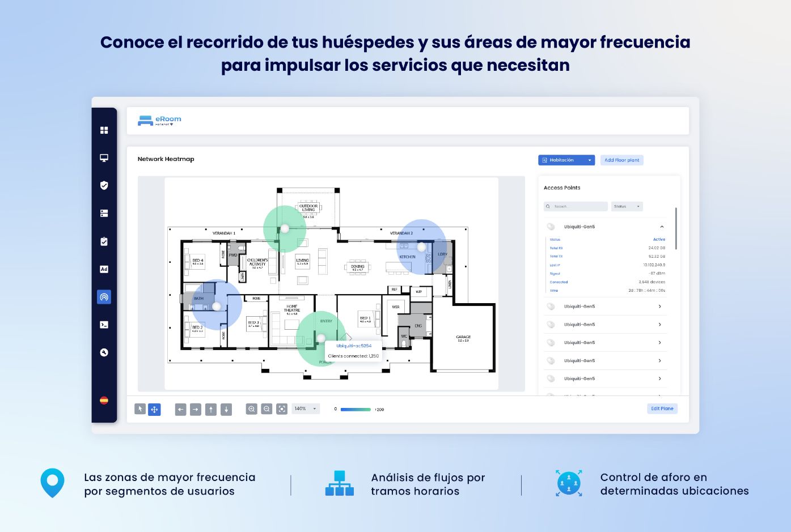791x532 pixels.
Task: Click the Ad icon in the sidebar
Action: point(104,269)
